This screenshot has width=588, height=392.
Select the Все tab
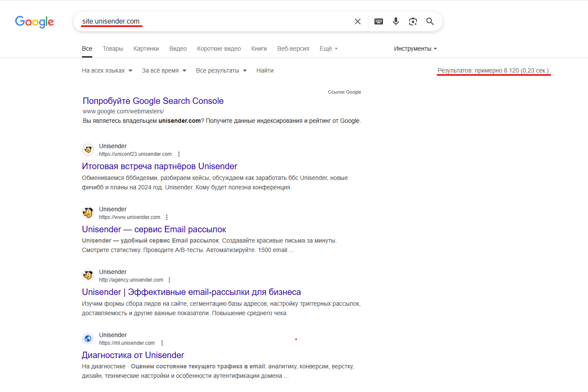[87, 49]
